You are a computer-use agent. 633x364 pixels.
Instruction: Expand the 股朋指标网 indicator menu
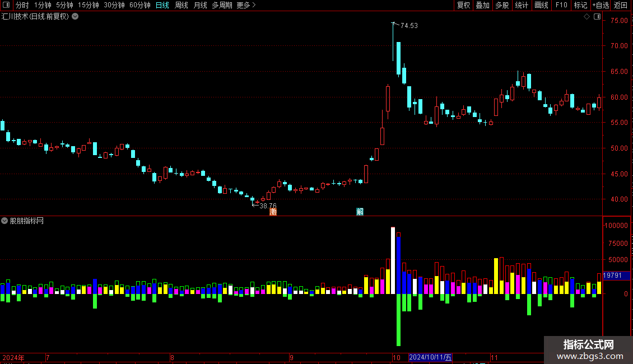4,221
